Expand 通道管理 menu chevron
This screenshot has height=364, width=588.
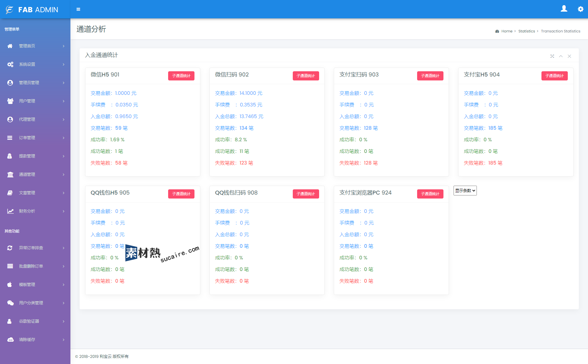pyautogui.click(x=64, y=174)
